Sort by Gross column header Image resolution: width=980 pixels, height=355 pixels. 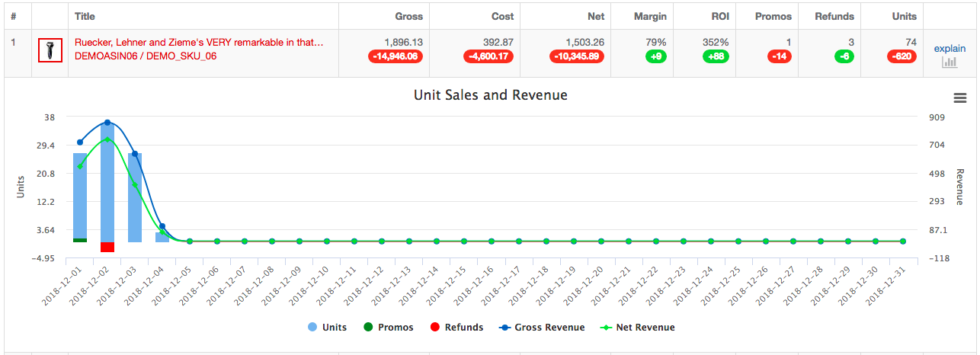[x=408, y=16]
